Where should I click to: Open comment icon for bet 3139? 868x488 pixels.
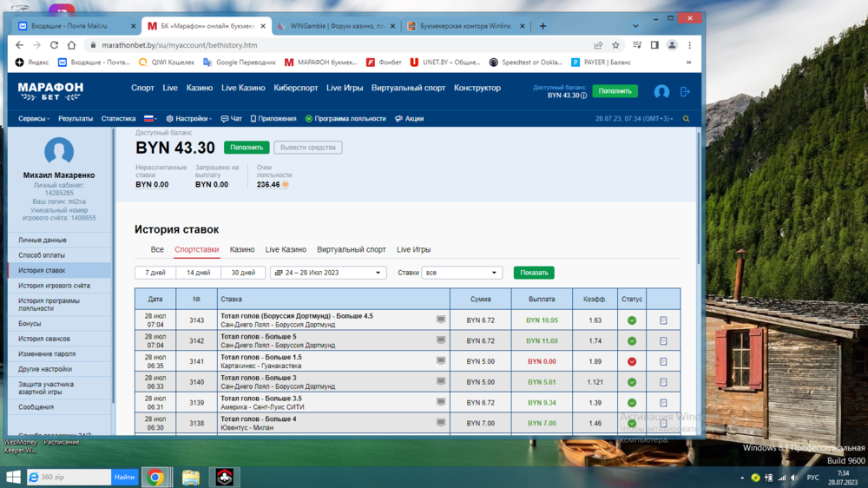pos(441,402)
